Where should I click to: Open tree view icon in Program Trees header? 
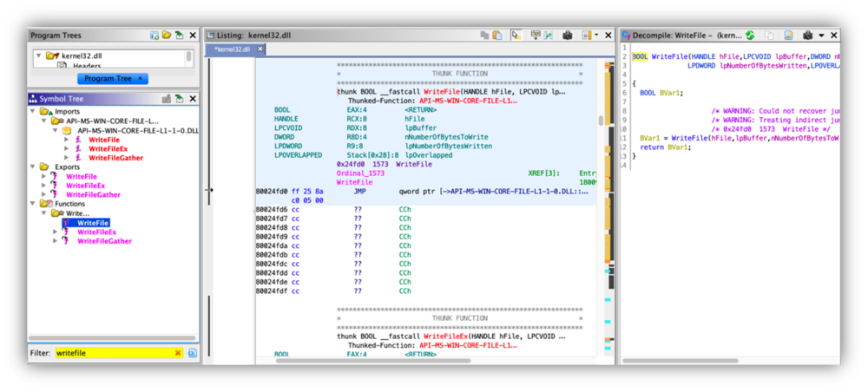pyautogui.click(x=167, y=36)
